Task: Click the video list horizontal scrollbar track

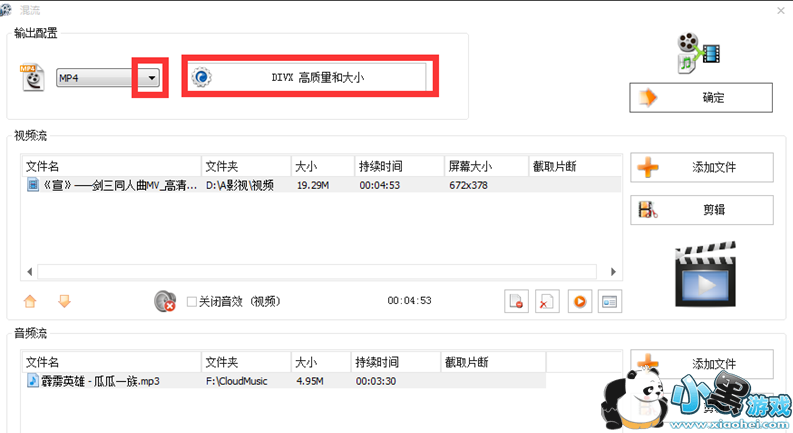Action: pyautogui.click(x=317, y=272)
